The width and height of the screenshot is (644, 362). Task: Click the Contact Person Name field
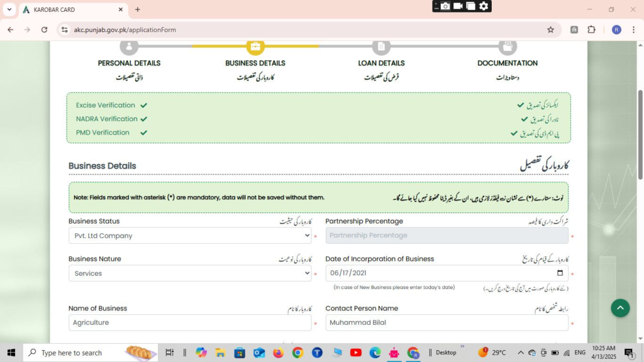click(447, 322)
